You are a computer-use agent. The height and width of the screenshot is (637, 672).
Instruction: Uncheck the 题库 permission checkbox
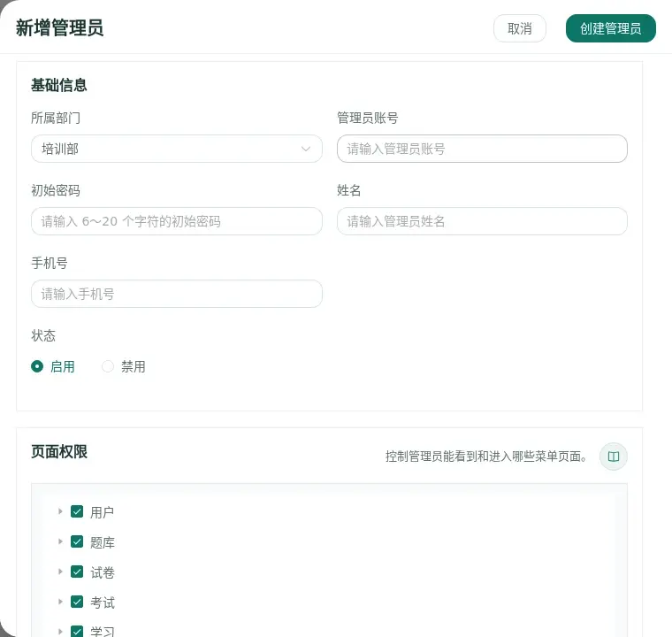77,541
